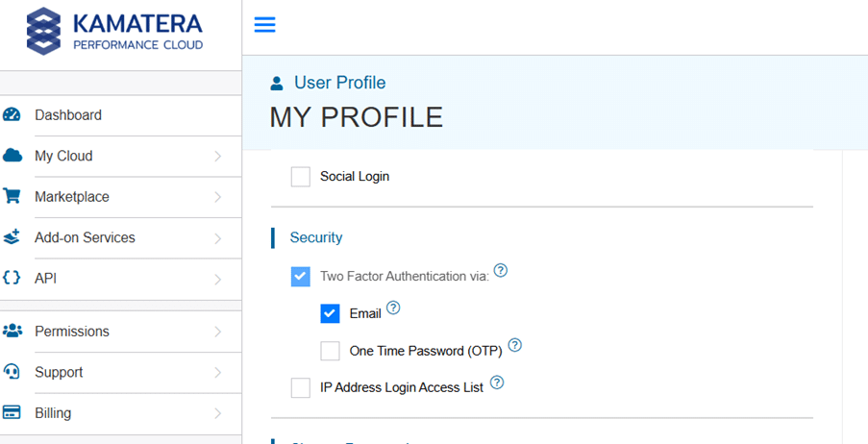Expand the My Cloud submenu arrow
This screenshot has width=868, height=444.
point(218,156)
